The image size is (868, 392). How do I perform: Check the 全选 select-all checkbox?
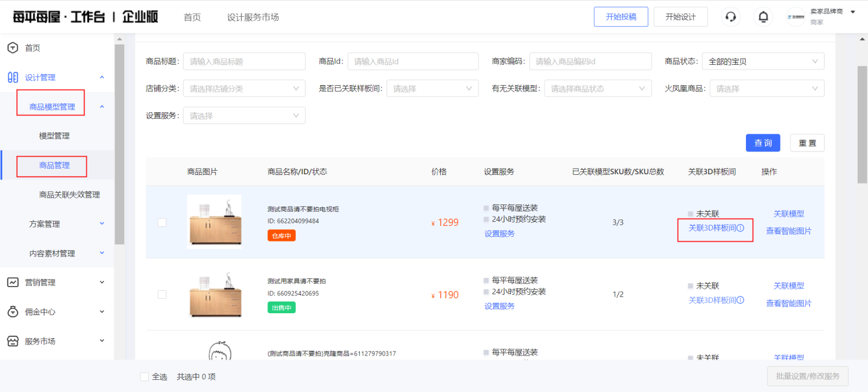click(145, 377)
